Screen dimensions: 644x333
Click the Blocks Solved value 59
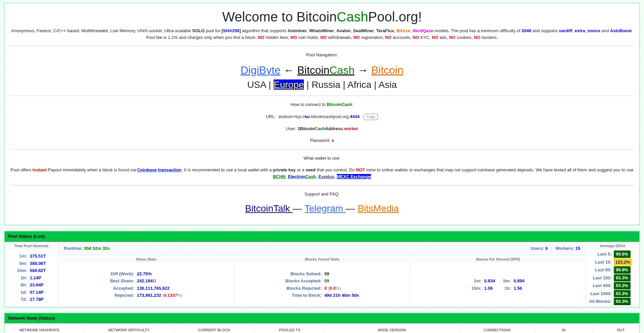tap(327, 274)
